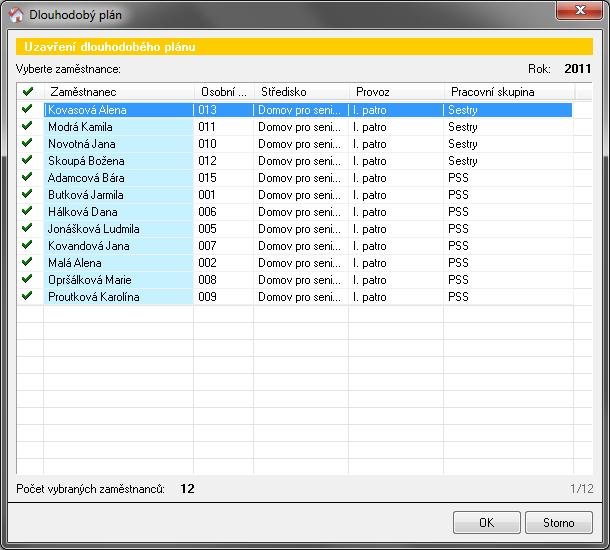
Task: Click PSS in Proutková Karolína's row
Action: (458, 297)
